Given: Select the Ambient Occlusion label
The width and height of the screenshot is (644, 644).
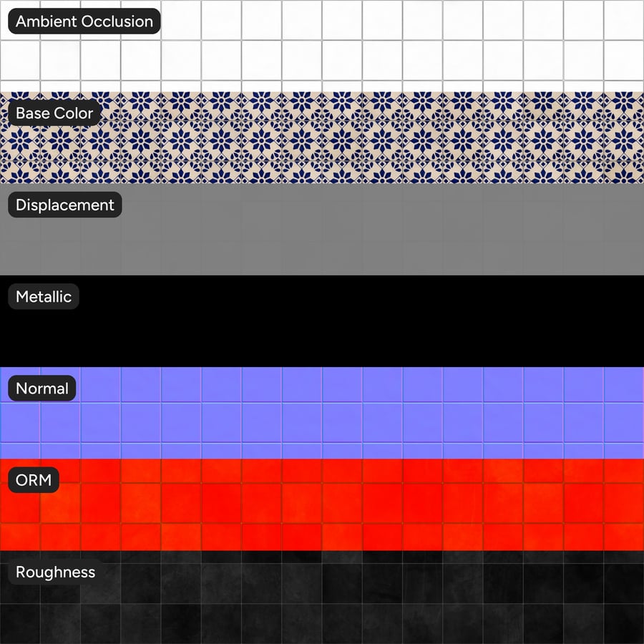Looking at the screenshot, I should pos(84,21).
